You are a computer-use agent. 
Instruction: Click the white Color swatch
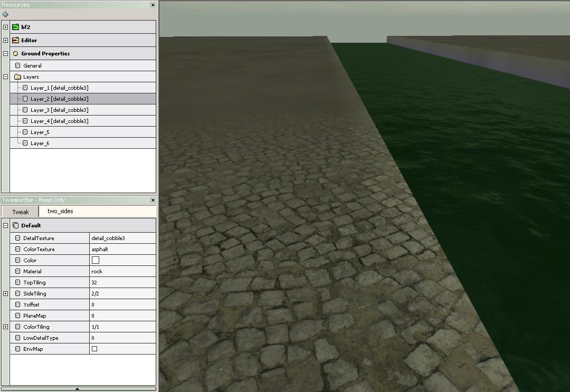[96, 260]
